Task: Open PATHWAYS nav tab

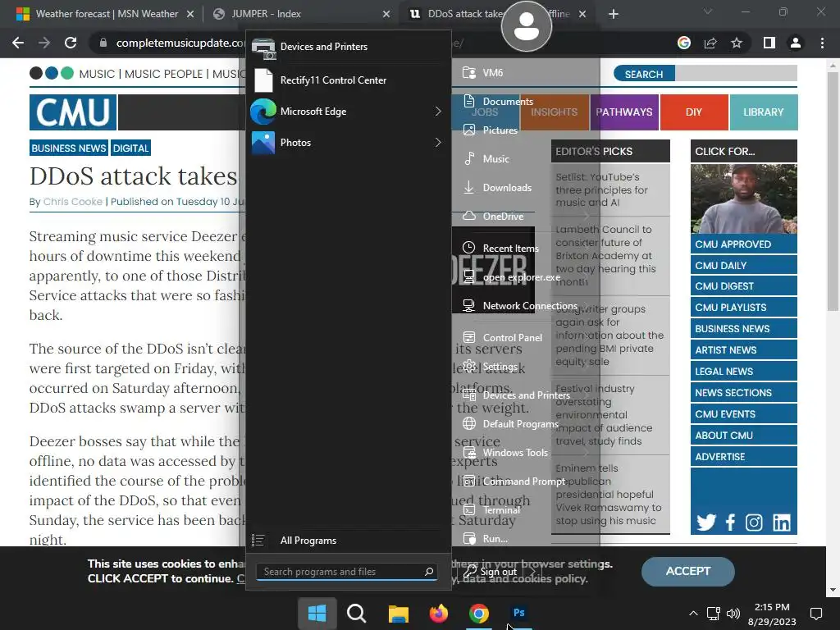Action: pyautogui.click(x=624, y=112)
